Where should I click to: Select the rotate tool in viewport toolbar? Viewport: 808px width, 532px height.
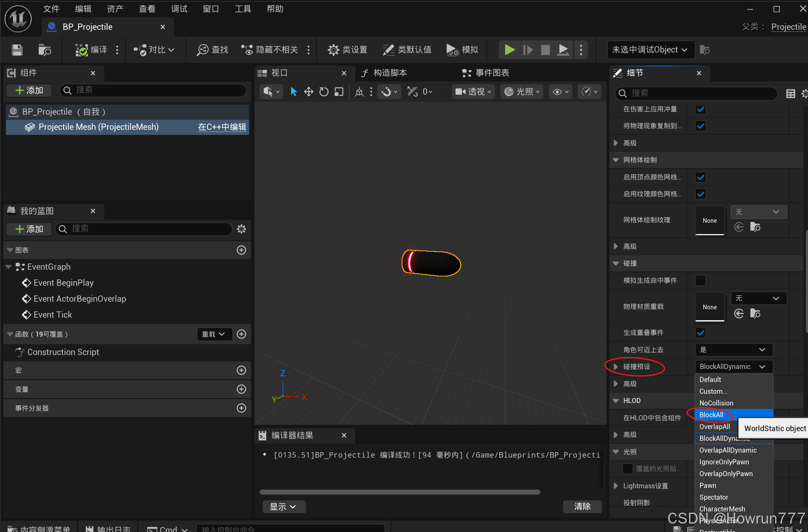coord(323,92)
